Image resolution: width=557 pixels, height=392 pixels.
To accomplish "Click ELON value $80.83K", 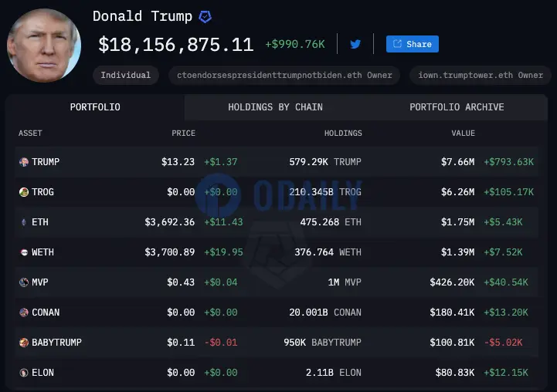I will (455, 373).
